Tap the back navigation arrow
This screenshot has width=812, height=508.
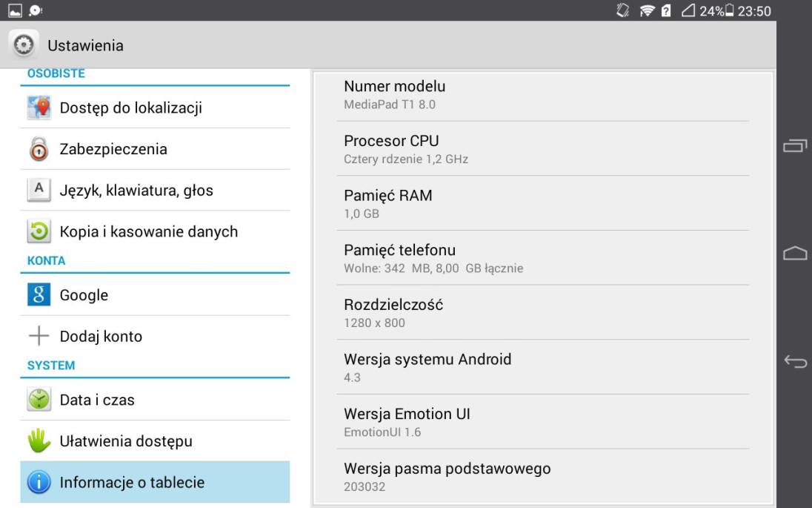pyautogui.click(x=795, y=360)
